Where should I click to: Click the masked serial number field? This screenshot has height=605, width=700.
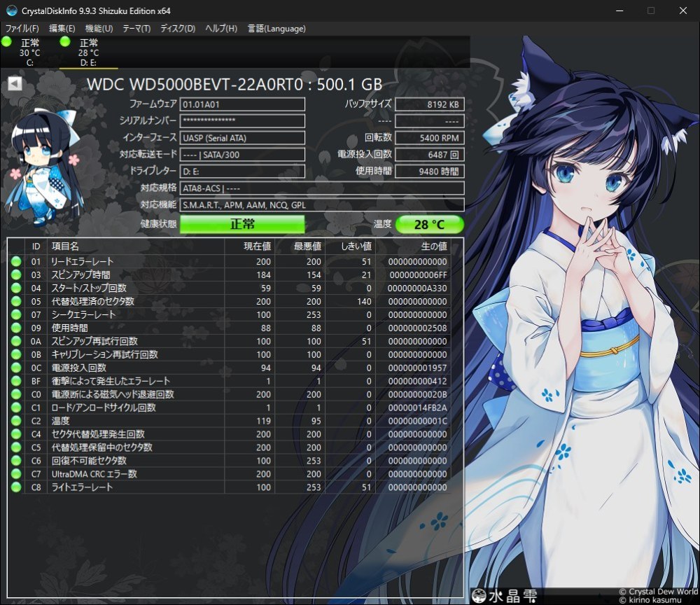click(242, 121)
